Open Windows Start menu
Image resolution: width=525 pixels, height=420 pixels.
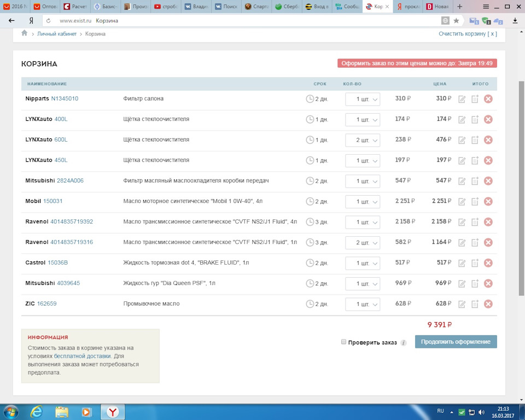tap(10, 412)
